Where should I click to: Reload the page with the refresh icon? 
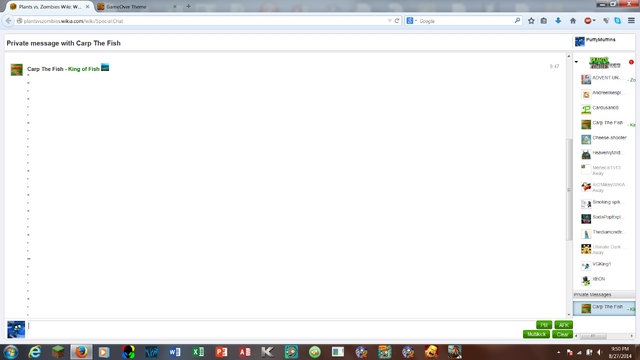[x=397, y=21]
